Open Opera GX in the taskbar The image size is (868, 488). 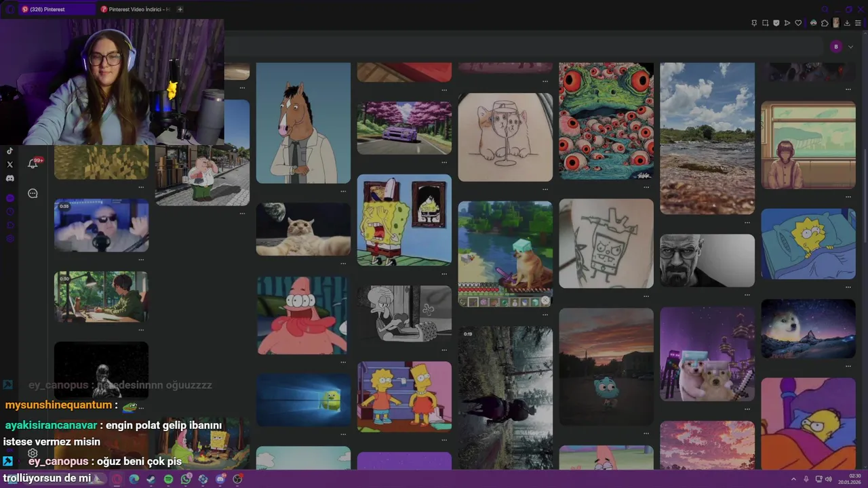[117, 479]
